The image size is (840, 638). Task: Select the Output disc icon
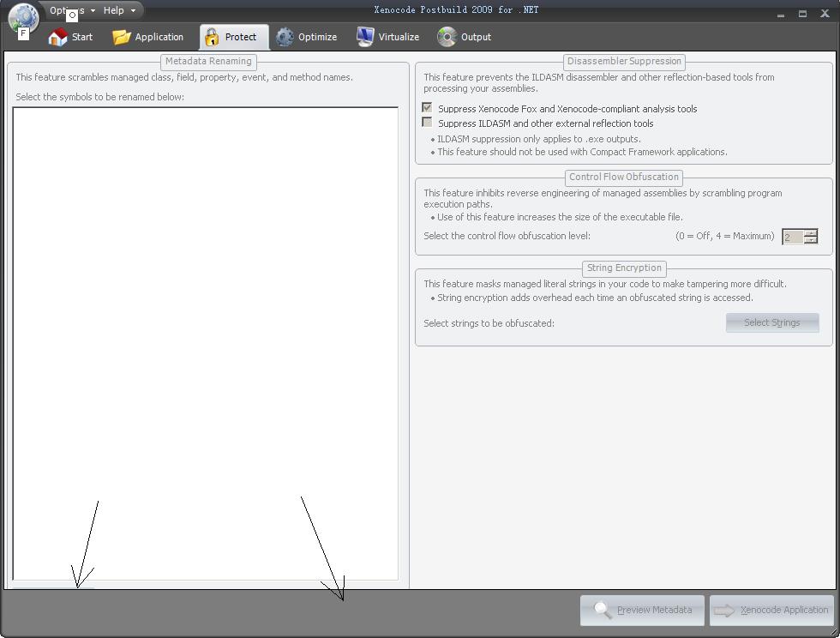click(447, 37)
